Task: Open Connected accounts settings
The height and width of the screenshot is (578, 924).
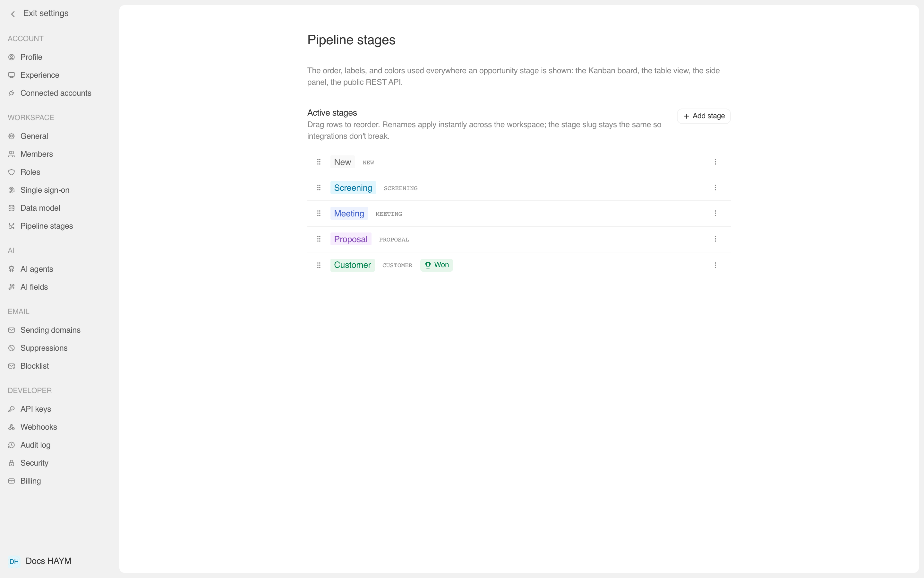Action: [x=56, y=93]
